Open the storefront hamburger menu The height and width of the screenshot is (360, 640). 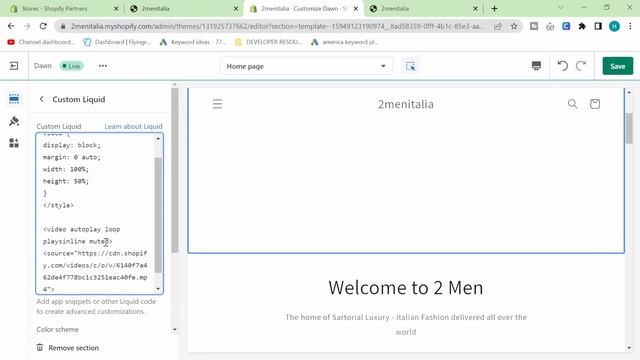click(x=217, y=104)
